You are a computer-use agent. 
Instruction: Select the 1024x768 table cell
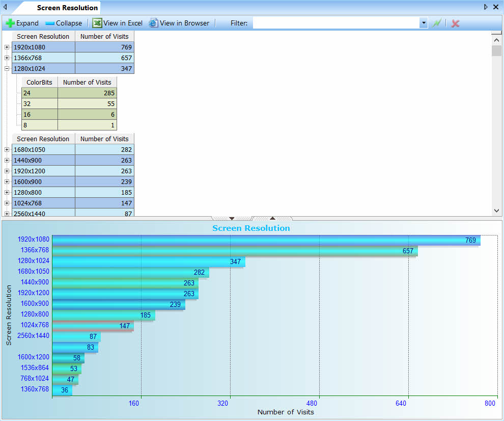pos(43,203)
